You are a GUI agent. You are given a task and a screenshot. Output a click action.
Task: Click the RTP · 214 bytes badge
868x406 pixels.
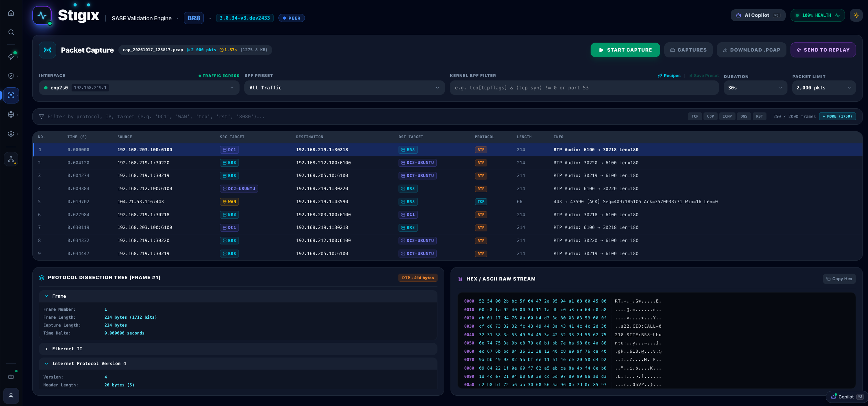[x=418, y=278]
